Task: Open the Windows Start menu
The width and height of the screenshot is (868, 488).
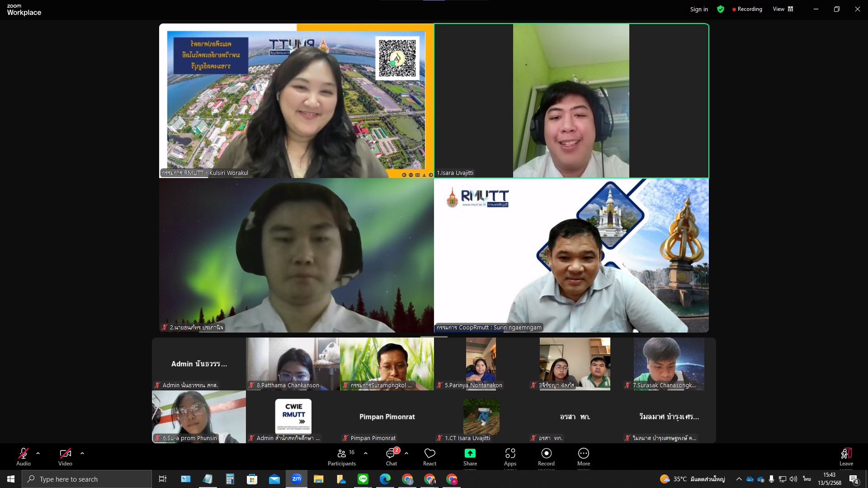Action: point(11,479)
